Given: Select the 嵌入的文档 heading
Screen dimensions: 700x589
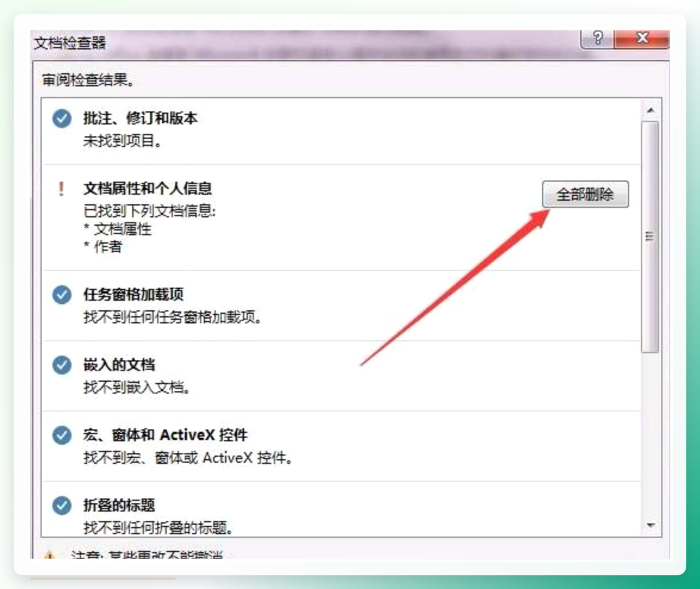Looking at the screenshot, I should pyautogui.click(x=119, y=364).
